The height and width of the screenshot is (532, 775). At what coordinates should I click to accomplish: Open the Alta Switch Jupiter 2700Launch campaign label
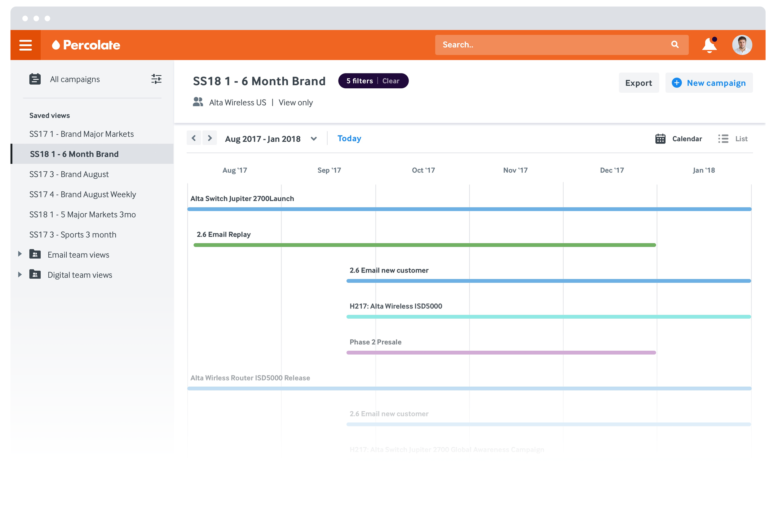tap(242, 199)
